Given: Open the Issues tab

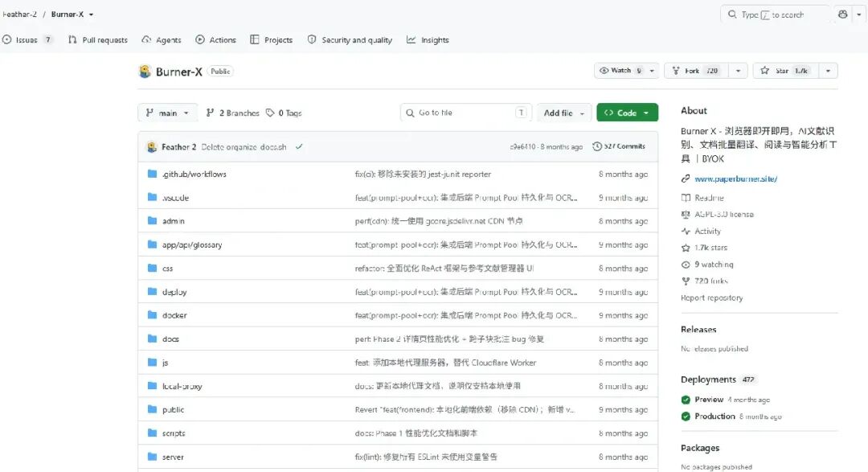Looking at the screenshot, I should coord(27,40).
